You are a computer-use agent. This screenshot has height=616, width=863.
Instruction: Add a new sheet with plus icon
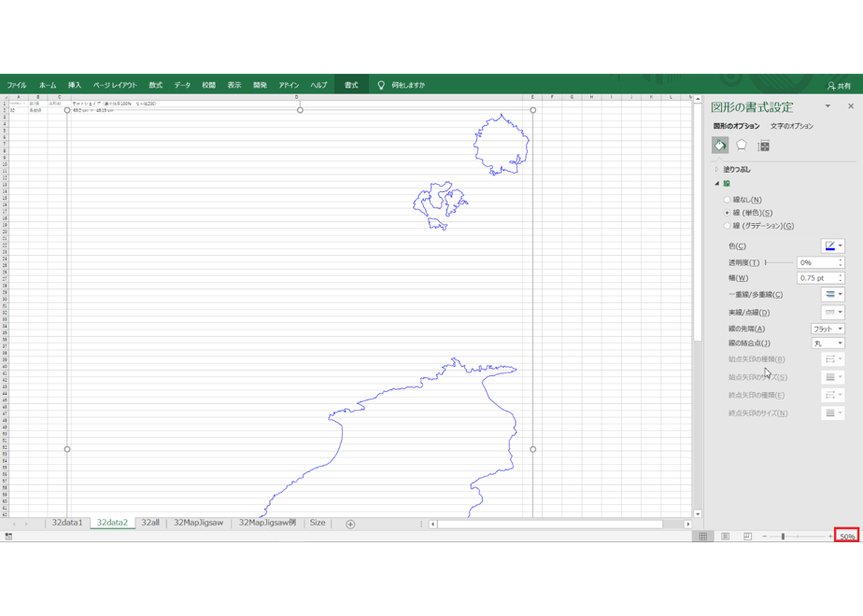point(350,525)
